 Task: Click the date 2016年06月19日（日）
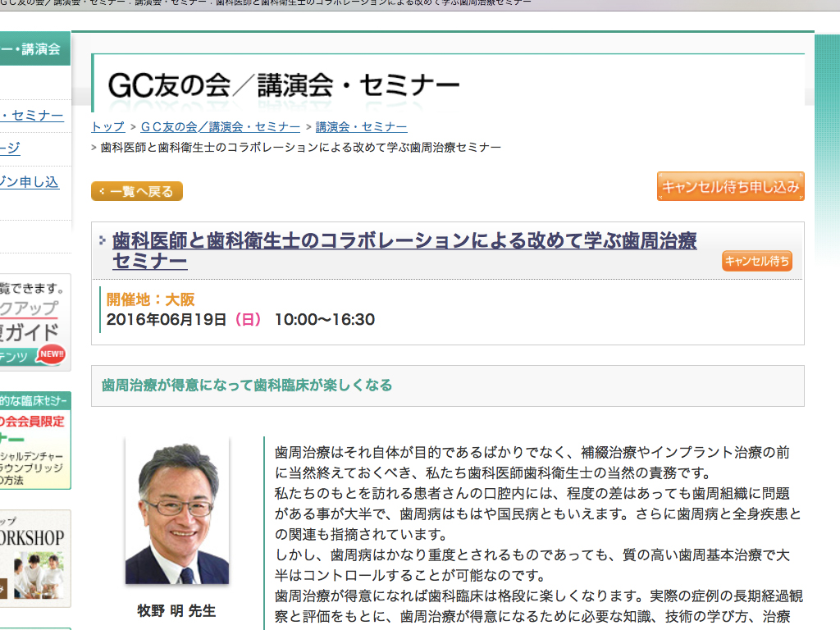184,320
